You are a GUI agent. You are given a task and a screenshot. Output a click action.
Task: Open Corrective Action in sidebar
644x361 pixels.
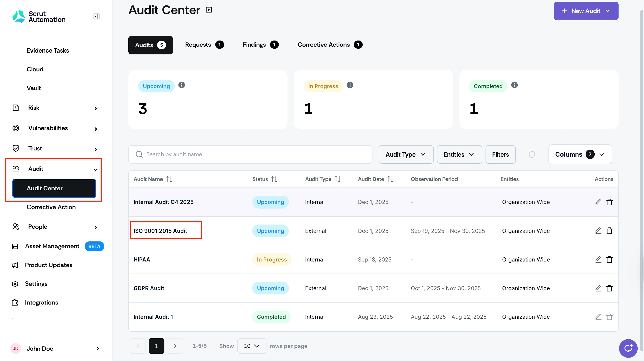click(x=51, y=207)
